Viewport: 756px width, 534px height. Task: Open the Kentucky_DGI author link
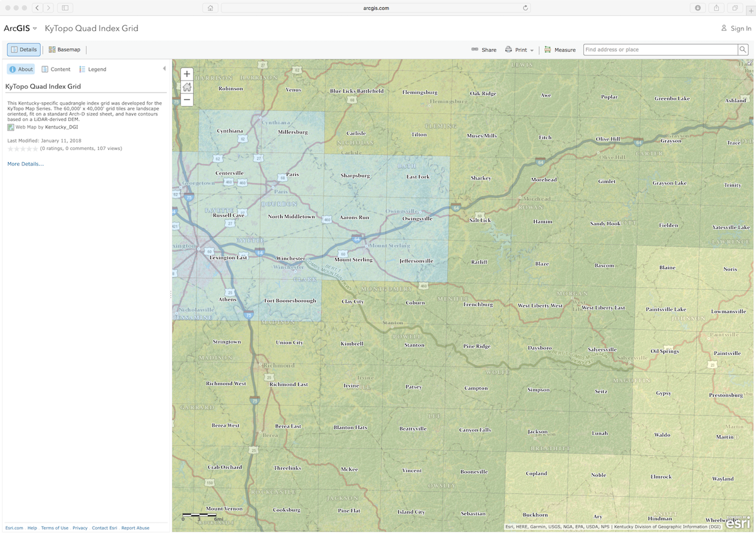click(x=62, y=127)
